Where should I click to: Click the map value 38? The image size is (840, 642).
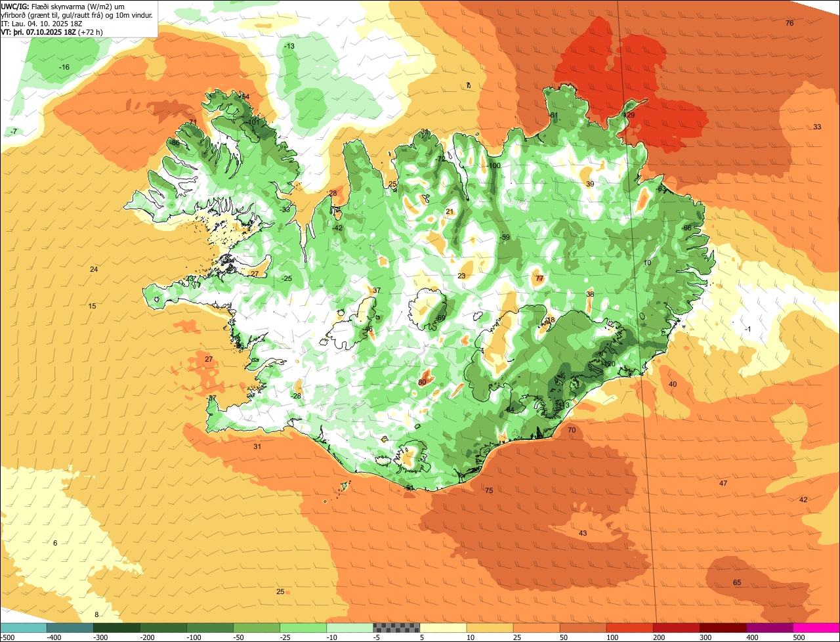(590, 295)
